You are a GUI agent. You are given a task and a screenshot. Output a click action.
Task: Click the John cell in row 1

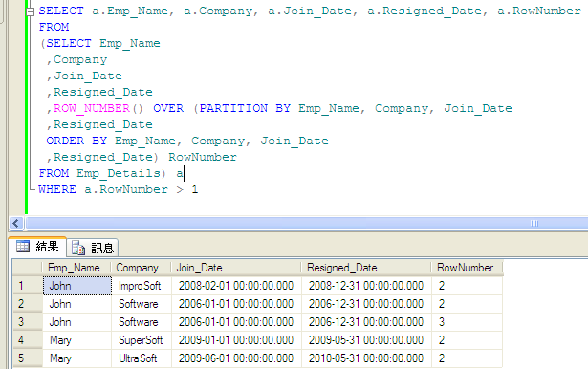[76, 286]
